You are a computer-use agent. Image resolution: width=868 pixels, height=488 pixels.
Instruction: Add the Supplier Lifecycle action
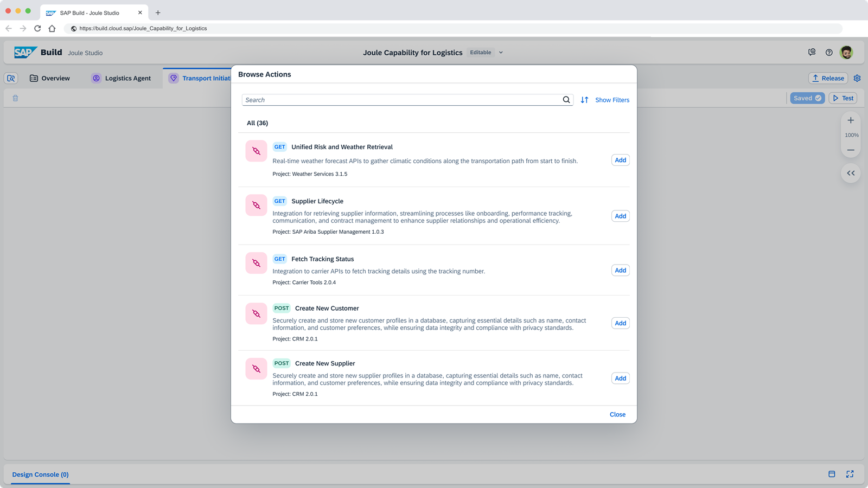(621, 216)
